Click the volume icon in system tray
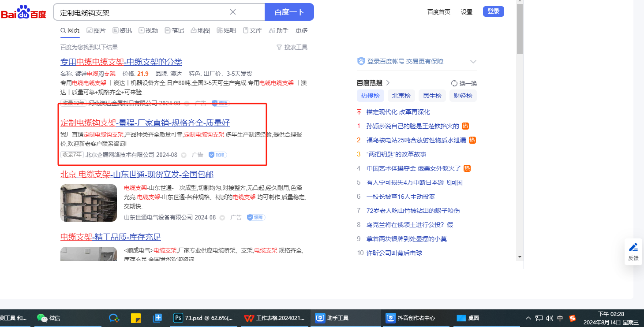The height and width of the screenshot is (327, 644). click(x=549, y=318)
